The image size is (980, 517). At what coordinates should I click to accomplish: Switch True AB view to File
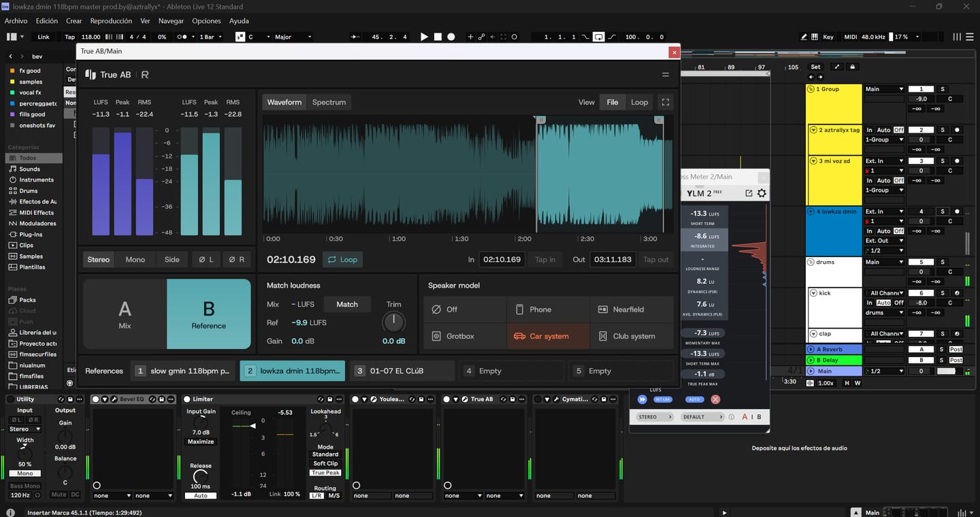coord(612,102)
